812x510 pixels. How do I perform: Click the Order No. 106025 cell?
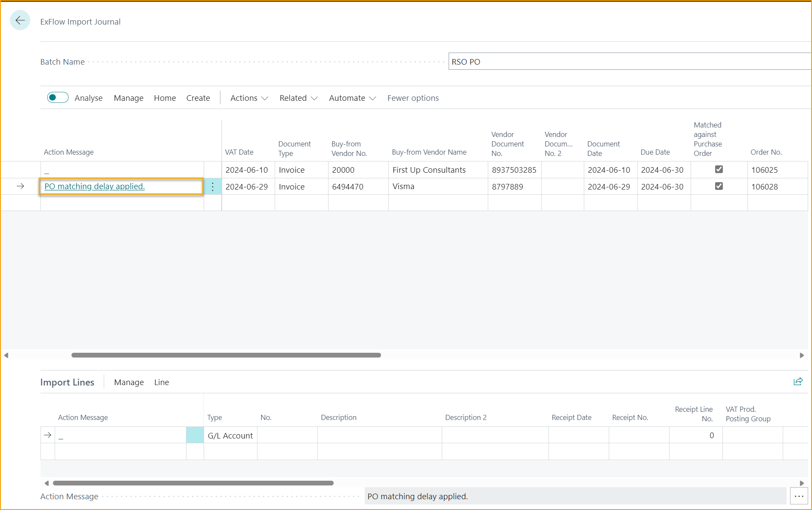[x=777, y=170]
